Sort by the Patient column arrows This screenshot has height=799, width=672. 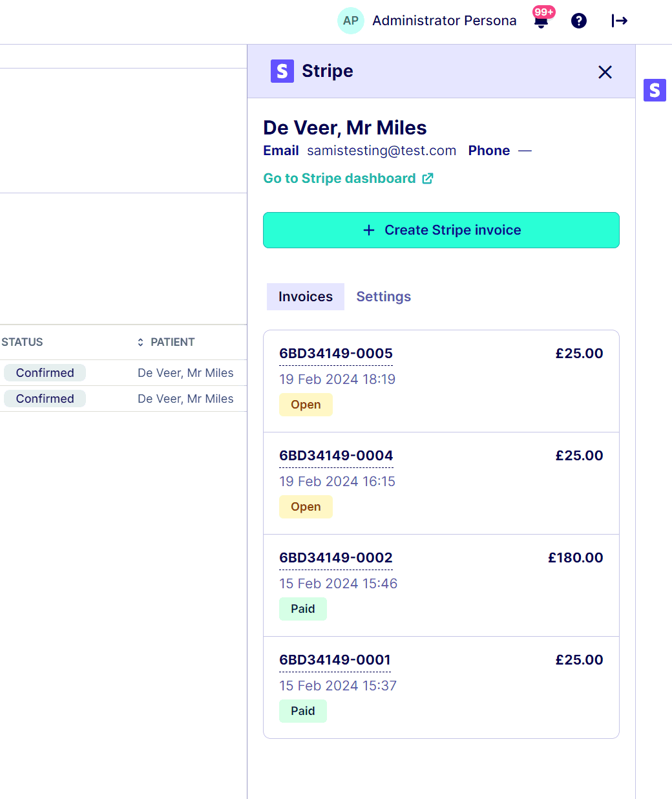140,342
